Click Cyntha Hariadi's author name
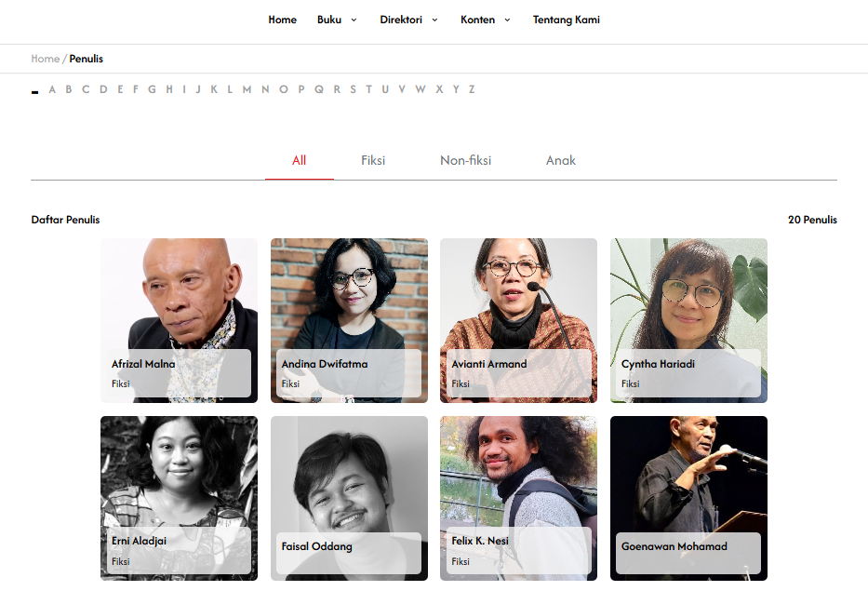 (x=658, y=364)
